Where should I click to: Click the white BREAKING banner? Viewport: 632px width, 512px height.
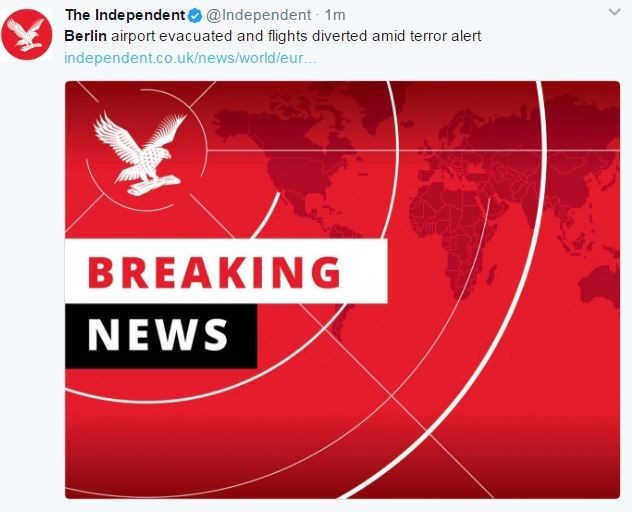[x=226, y=271]
